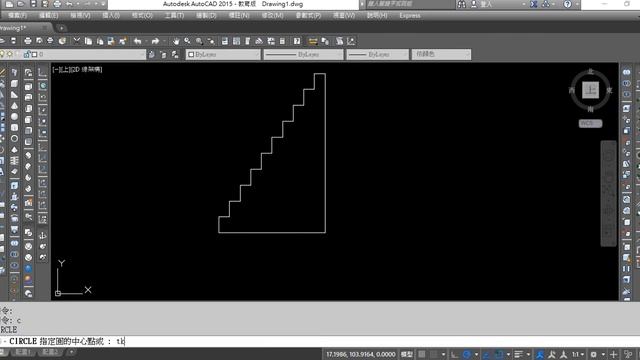The image size is (640, 360).
Task: Open the QuickCalc calculator icon
Action: [282, 41]
